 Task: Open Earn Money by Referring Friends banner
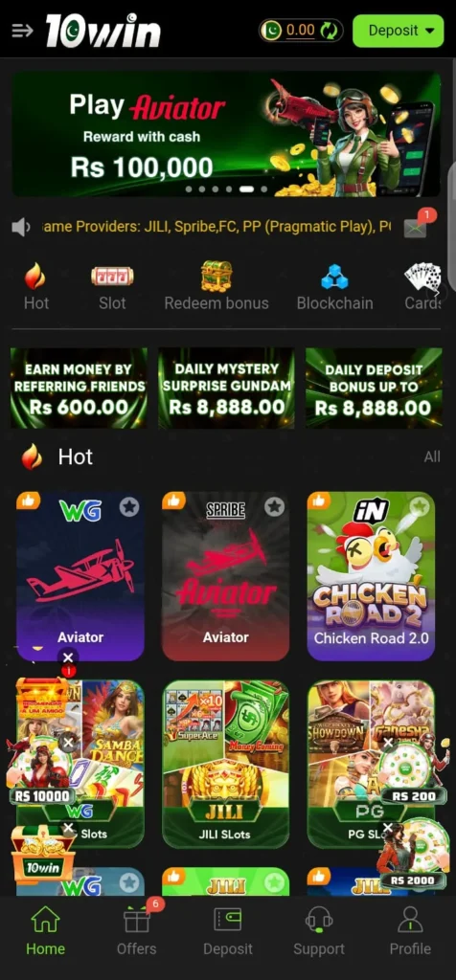coord(80,389)
